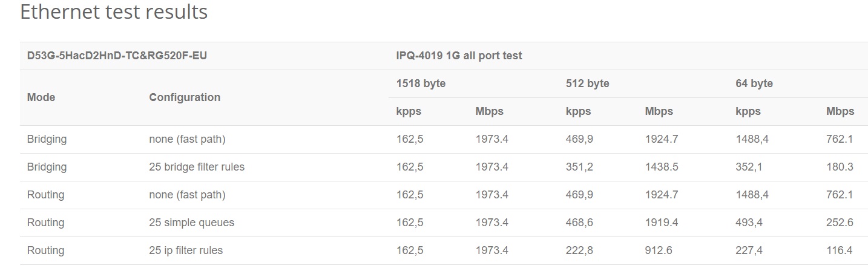
Task: Click the 252.6 Mbps value
Action: click(840, 223)
